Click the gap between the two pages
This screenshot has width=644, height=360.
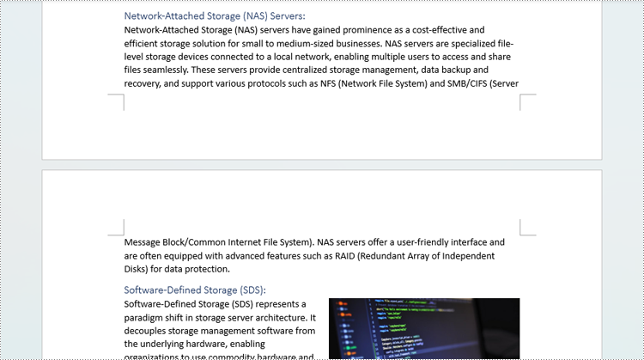(x=322, y=165)
